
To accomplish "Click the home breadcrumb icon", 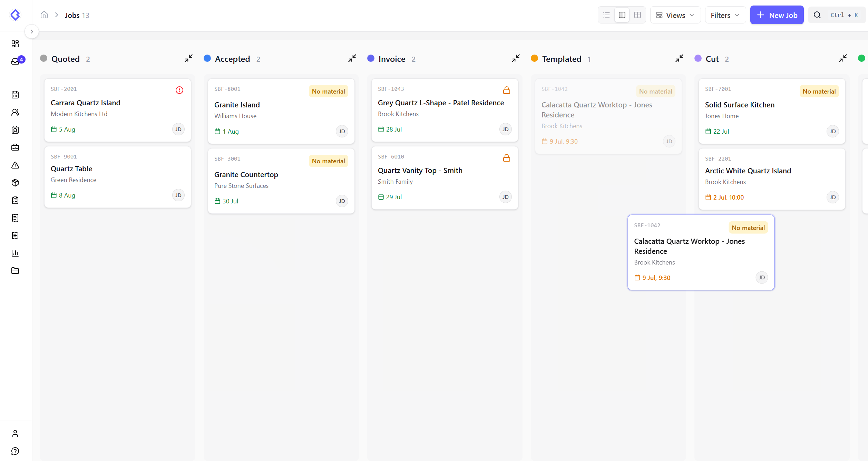I will (x=44, y=15).
